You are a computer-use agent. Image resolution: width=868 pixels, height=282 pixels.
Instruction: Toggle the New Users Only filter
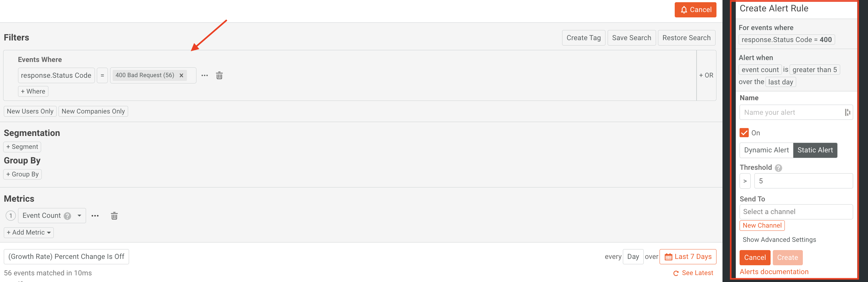pyautogui.click(x=30, y=111)
